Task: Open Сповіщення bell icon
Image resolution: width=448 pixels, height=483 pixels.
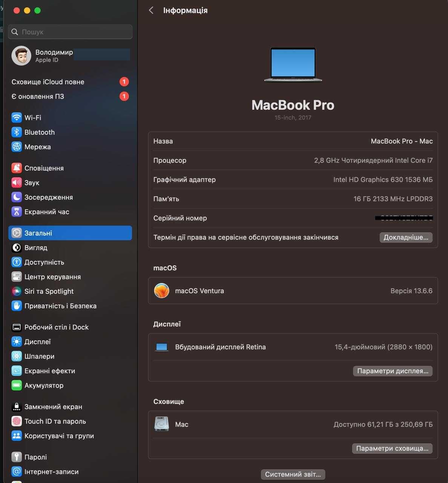Action: 17,168
